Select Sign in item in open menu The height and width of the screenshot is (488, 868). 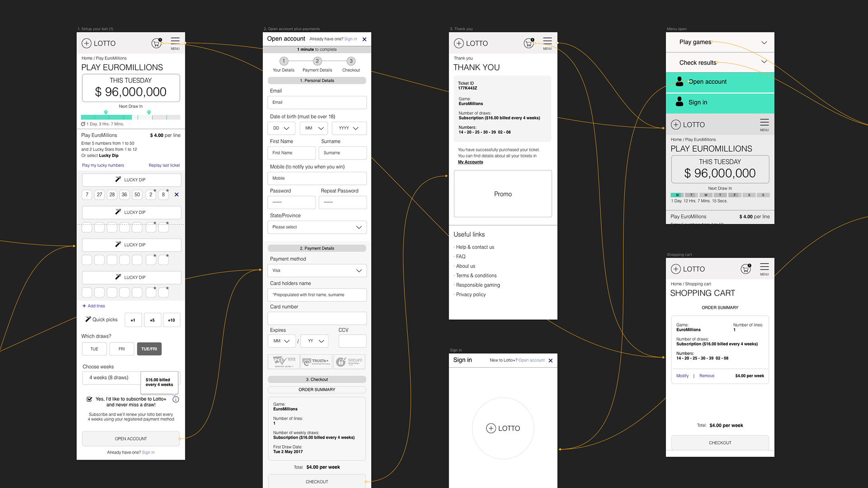(698, 103)
